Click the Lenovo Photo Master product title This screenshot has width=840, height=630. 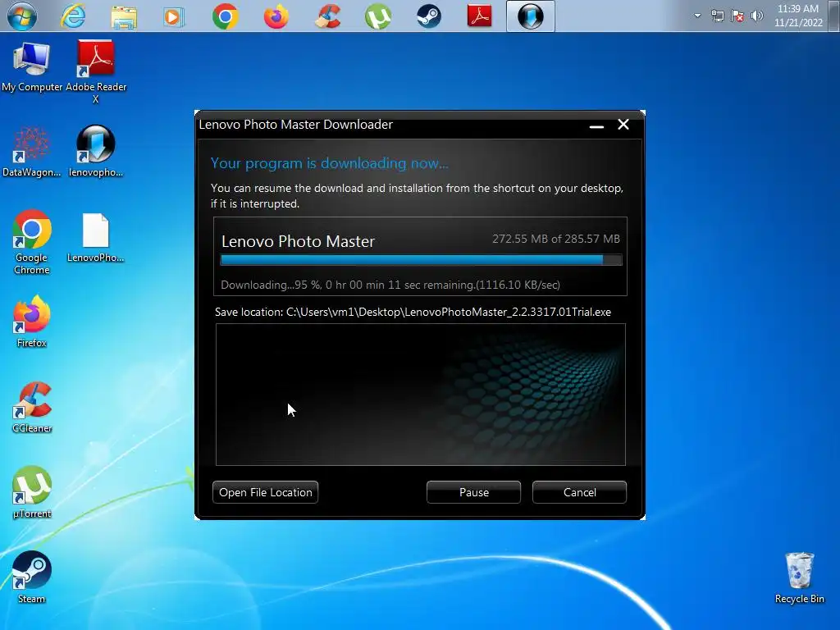pos(298,242)
